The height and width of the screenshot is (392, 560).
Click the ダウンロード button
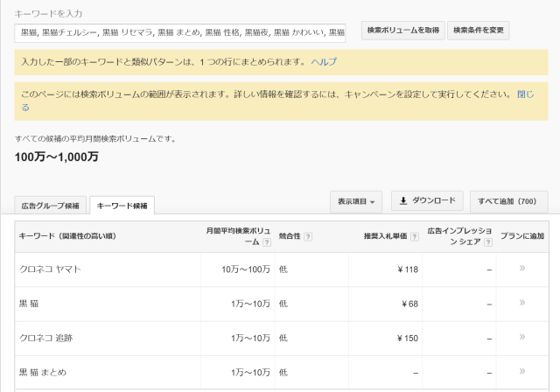click(x=427, y=200)
